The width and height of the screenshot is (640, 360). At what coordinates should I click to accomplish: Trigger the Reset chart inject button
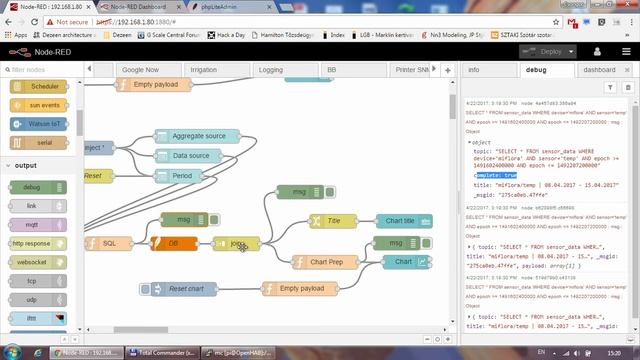(x=145, y=289)
